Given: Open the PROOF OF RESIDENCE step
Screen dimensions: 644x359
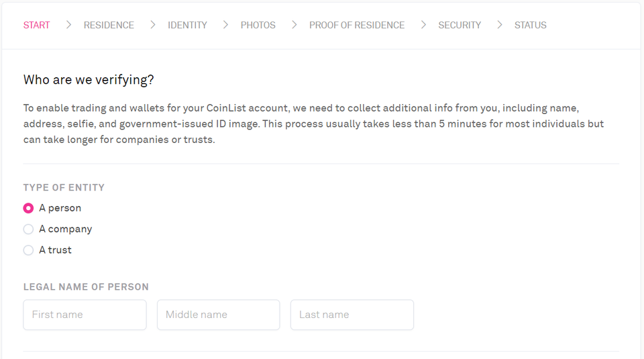Looking at the screenshot, I should (x=357, y=25).
